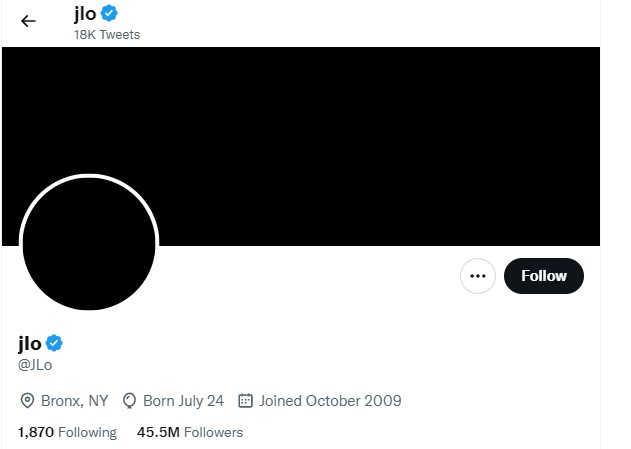Open the black circular profile picture

pyautogui.click(x=88, y=243)
